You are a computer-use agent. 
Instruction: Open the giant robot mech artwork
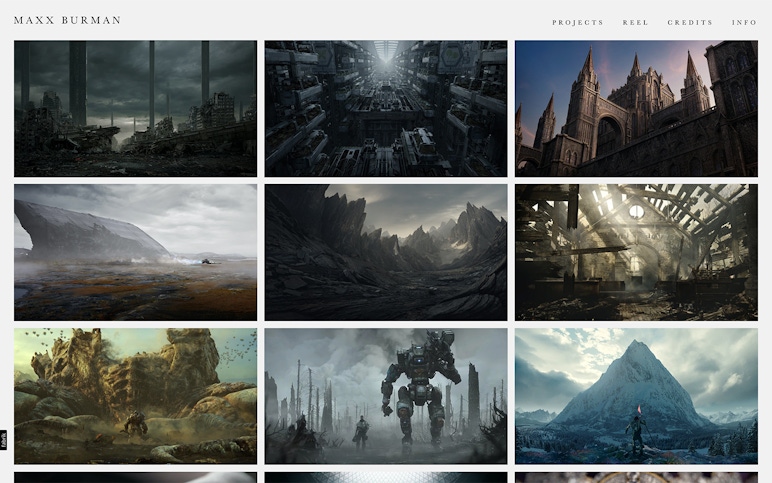386,396
